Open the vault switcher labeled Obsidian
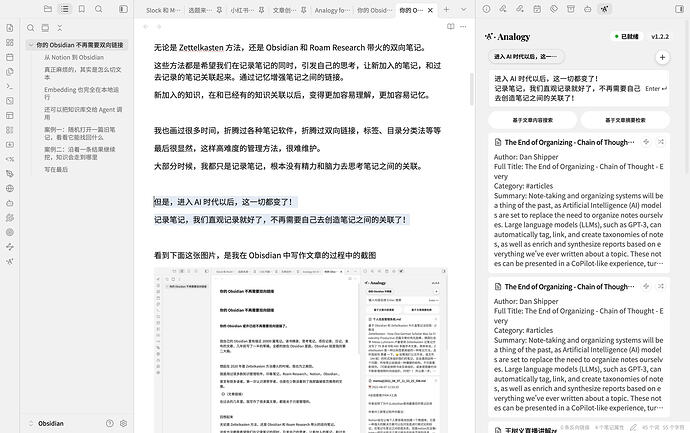Screen dimensions: 690x433 pos(47,423)
